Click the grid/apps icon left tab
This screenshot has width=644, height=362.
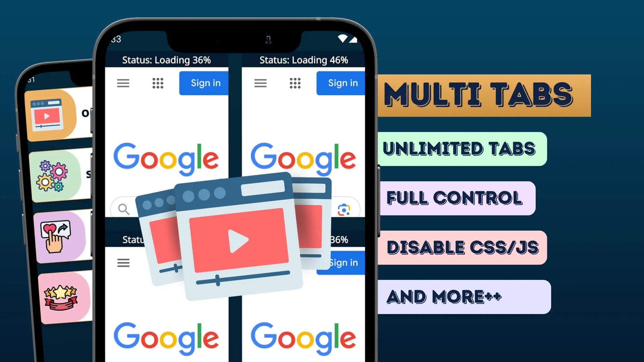157,83
